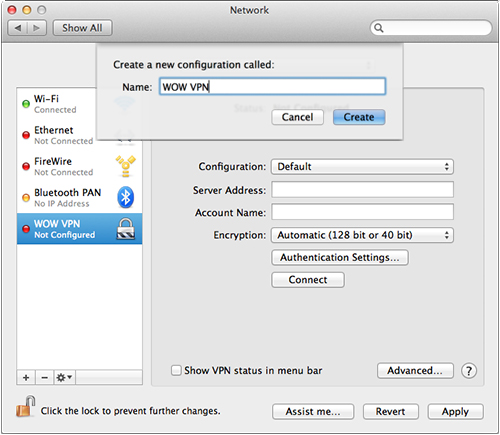Click the Show All button

coord(82,28)
